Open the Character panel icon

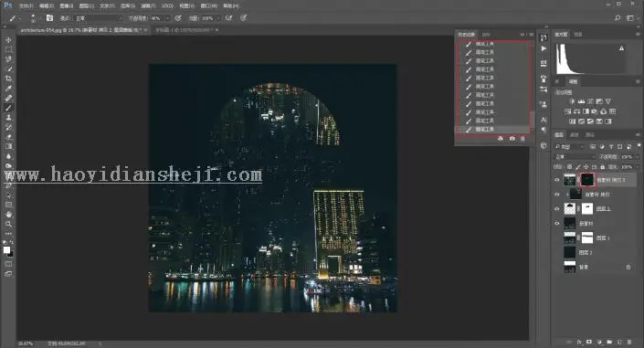[544, 120]
